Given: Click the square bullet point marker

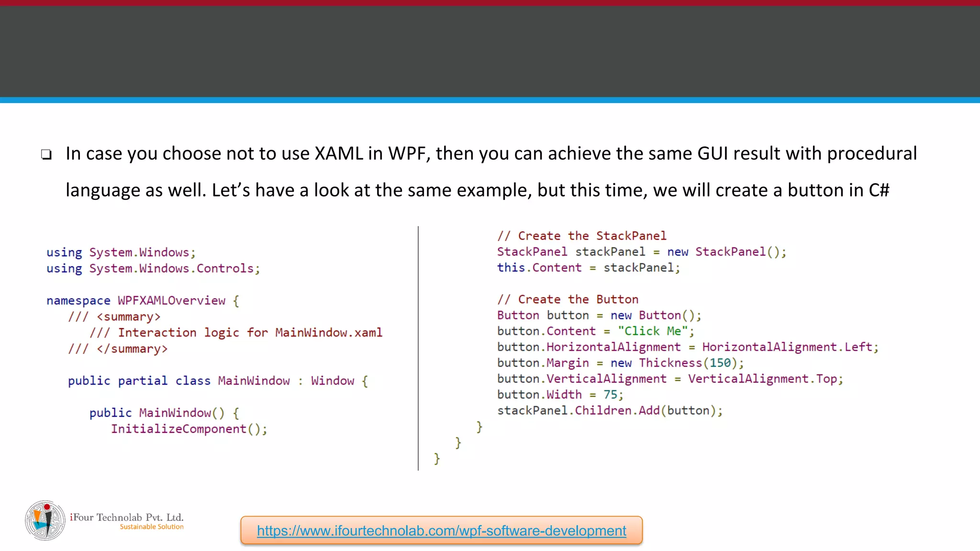Looking at the screenshot, I should coord(46,154).
